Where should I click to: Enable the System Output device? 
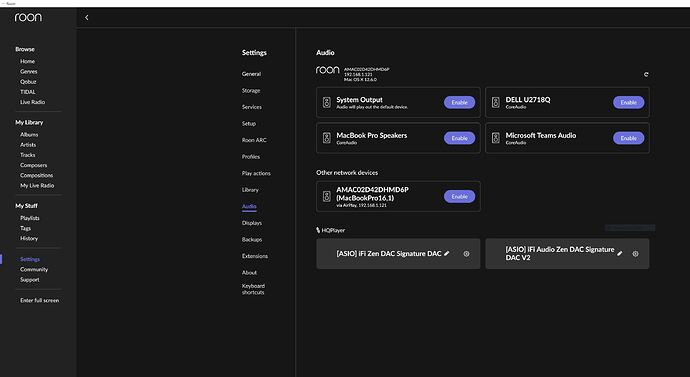pos(459,102)
